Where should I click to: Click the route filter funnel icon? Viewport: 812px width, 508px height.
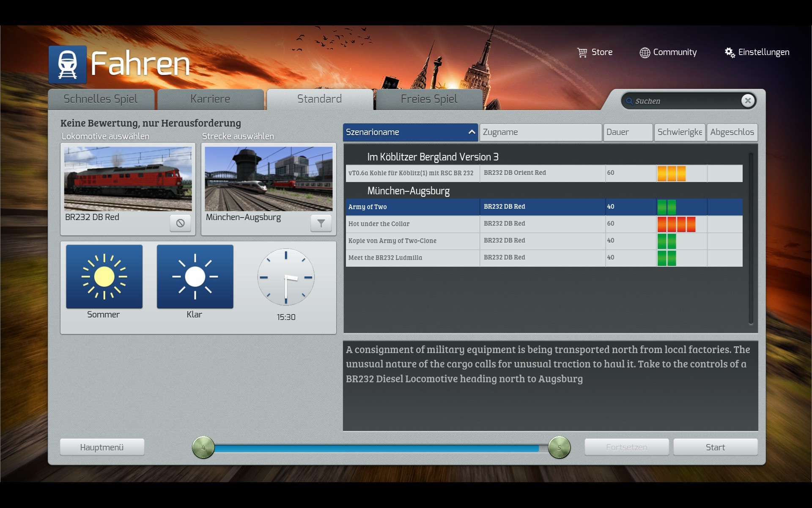pos(321,223)
